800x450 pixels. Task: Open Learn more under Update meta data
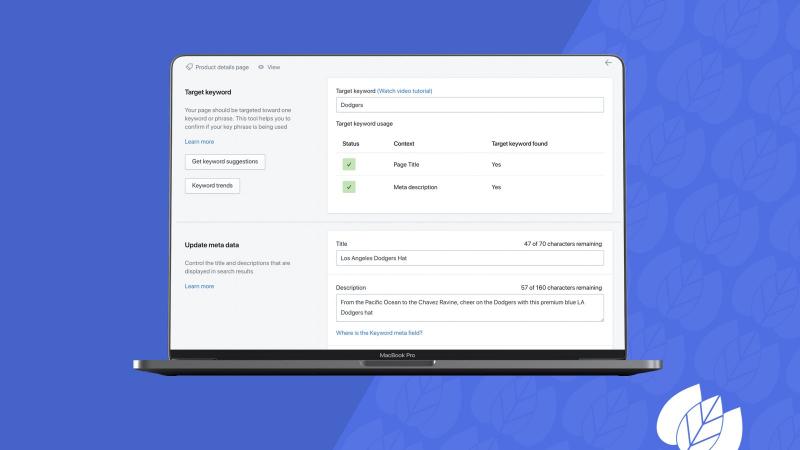[x=199, y=286]
